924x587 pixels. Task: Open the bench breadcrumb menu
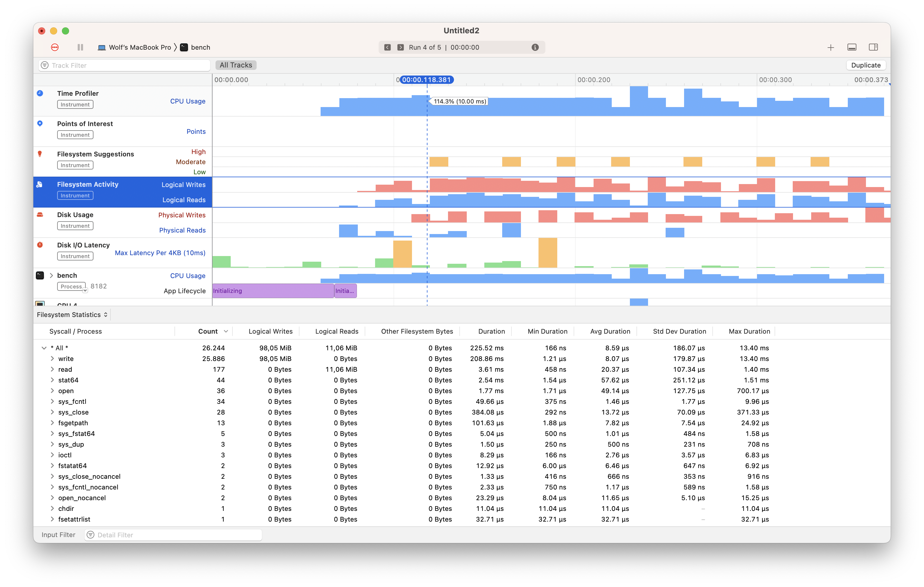[200, 47]
